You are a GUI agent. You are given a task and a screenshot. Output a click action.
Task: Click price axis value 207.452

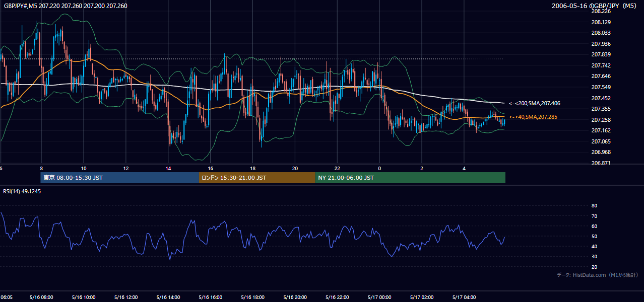(601, 98)
